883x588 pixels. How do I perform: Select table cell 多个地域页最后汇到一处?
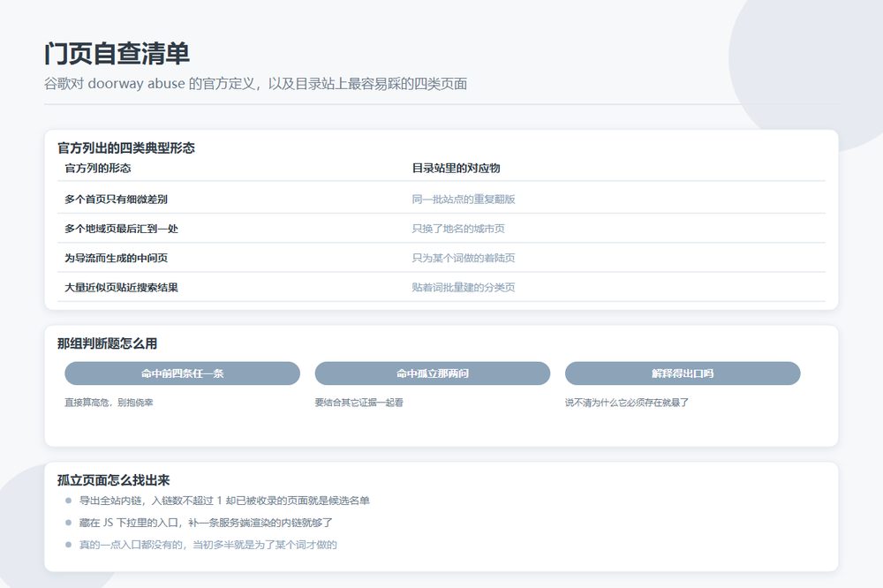coord(121,229)
